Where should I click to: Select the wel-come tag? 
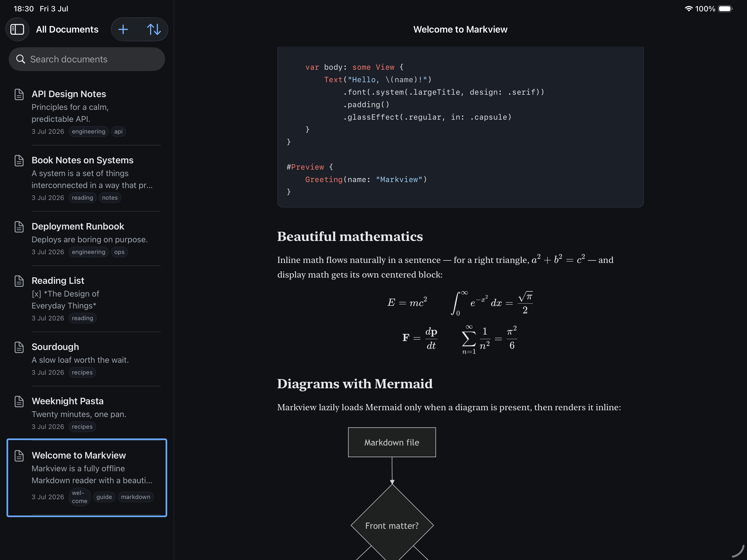79,497
